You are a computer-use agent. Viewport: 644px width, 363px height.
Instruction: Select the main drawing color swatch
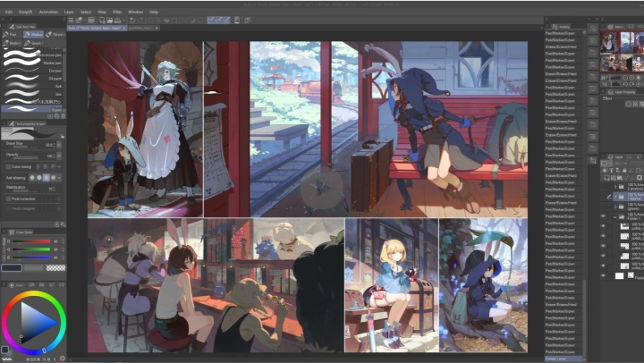click(x=12, y=267)
